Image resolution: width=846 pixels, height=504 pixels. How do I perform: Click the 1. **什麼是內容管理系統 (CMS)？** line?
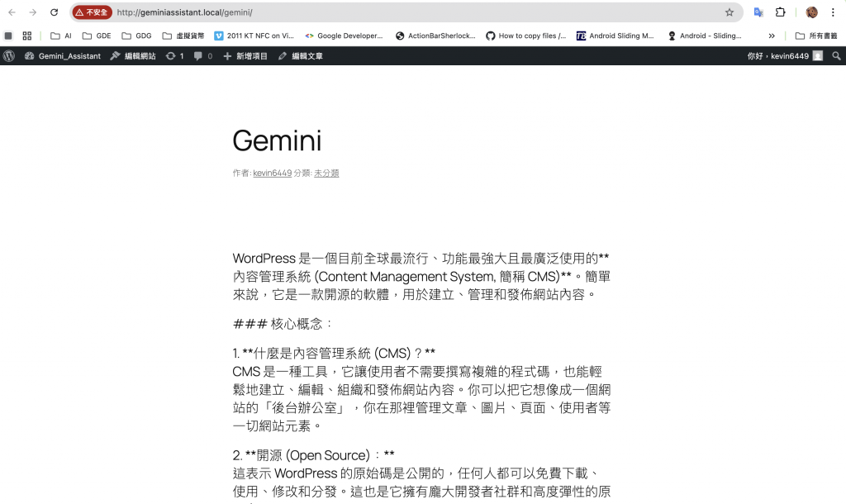click(x=334, y=354)
